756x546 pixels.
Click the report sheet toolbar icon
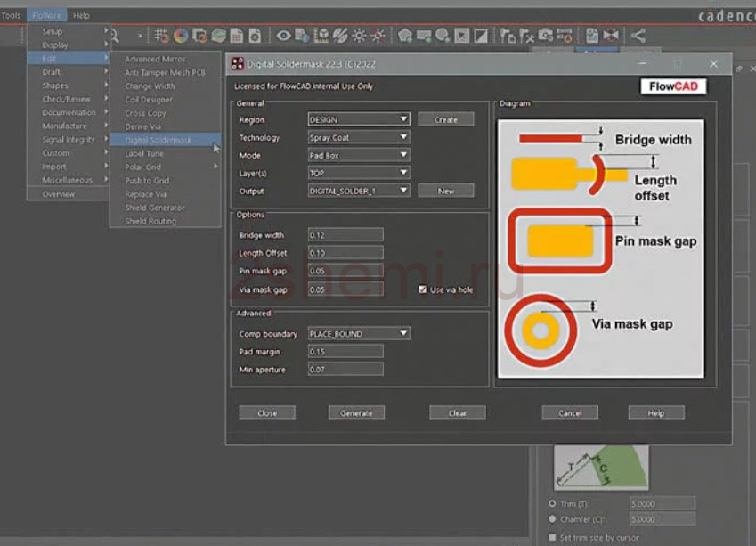click(237, 36)
